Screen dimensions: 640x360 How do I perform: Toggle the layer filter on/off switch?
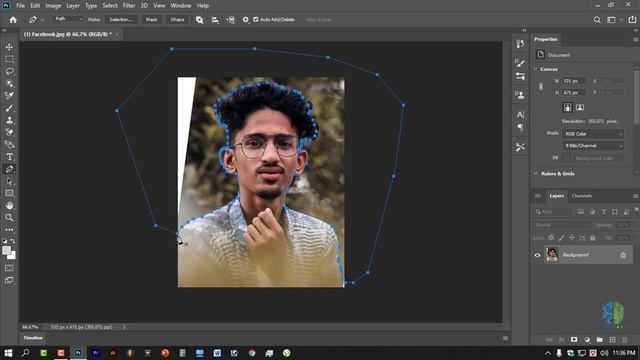tap(636, 210)
